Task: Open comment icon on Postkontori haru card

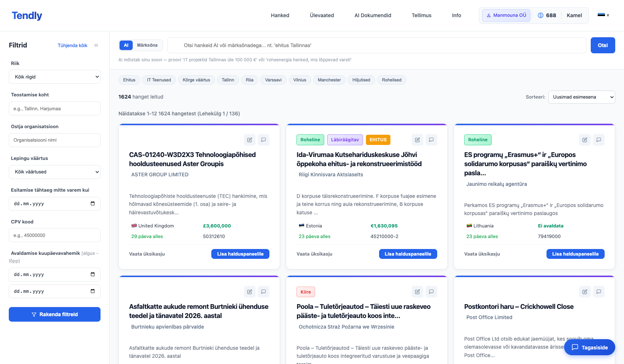Action: [598, 292]
